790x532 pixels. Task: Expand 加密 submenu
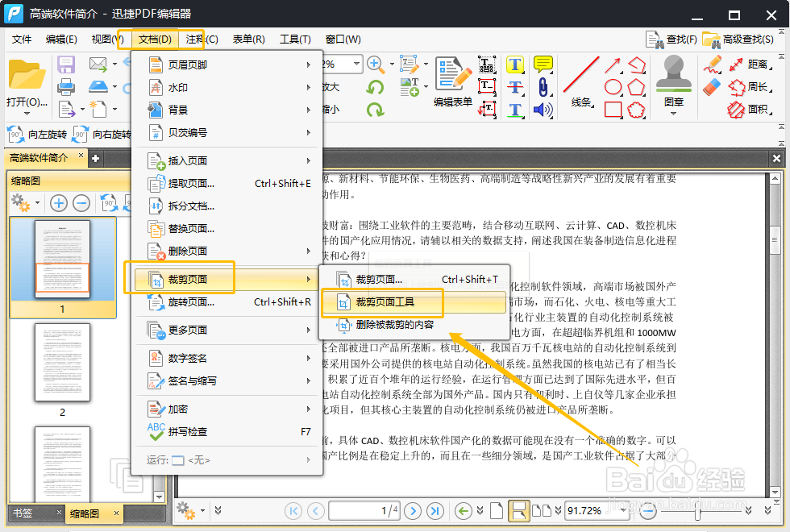click(229, 409)
